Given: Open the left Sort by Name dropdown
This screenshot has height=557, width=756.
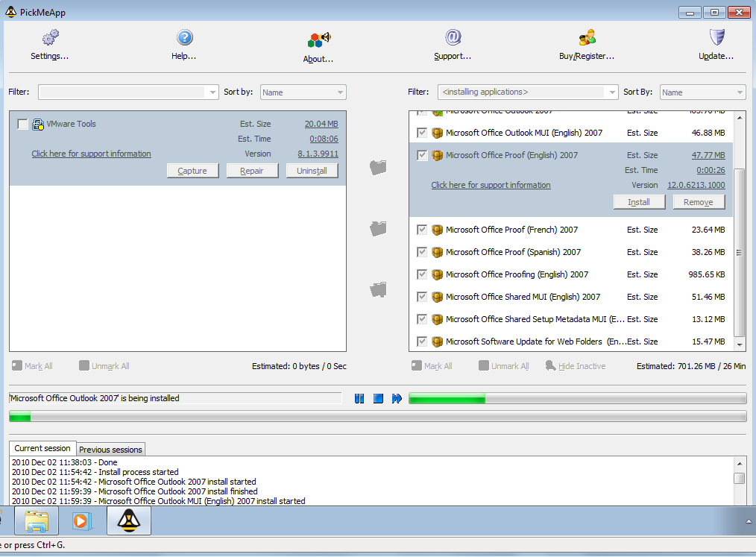Looking at the screenshot, I should (303, 92).
